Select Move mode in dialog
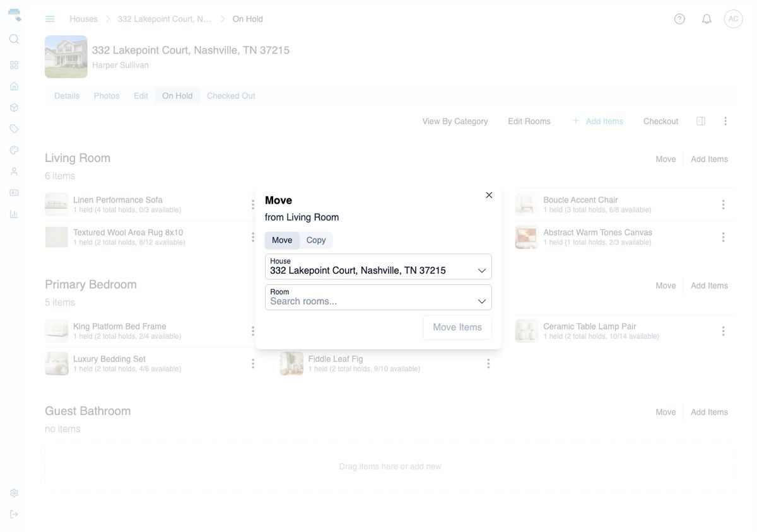 (x=282, y=240)
